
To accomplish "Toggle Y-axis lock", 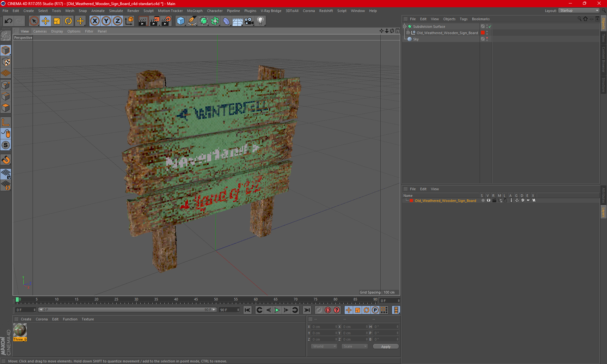I will [106, 21].
